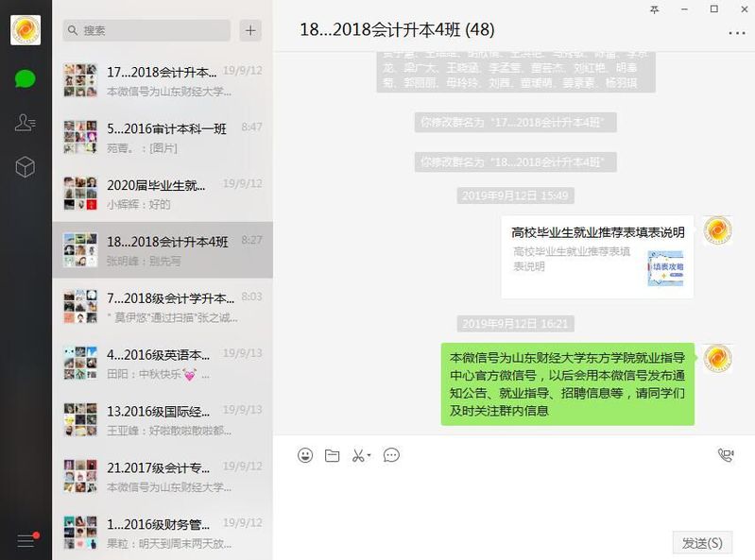
Task: Open the hamburger settings menu
Action: coord(26,540)
